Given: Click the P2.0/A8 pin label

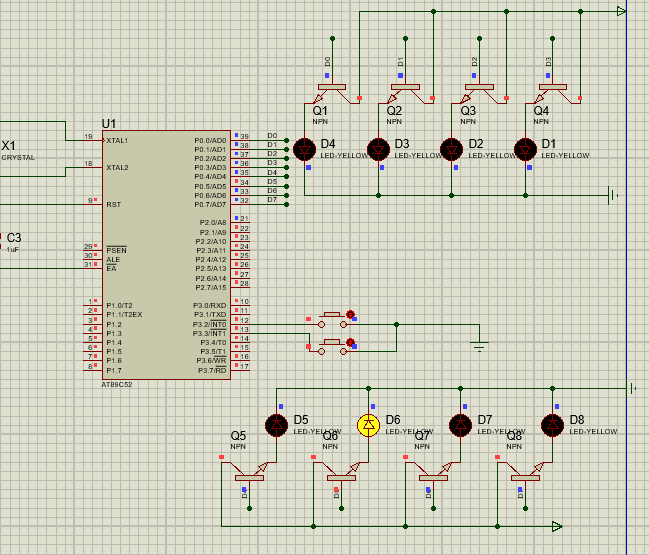Looking at the screenshot, I should click(x=213, y=223).
